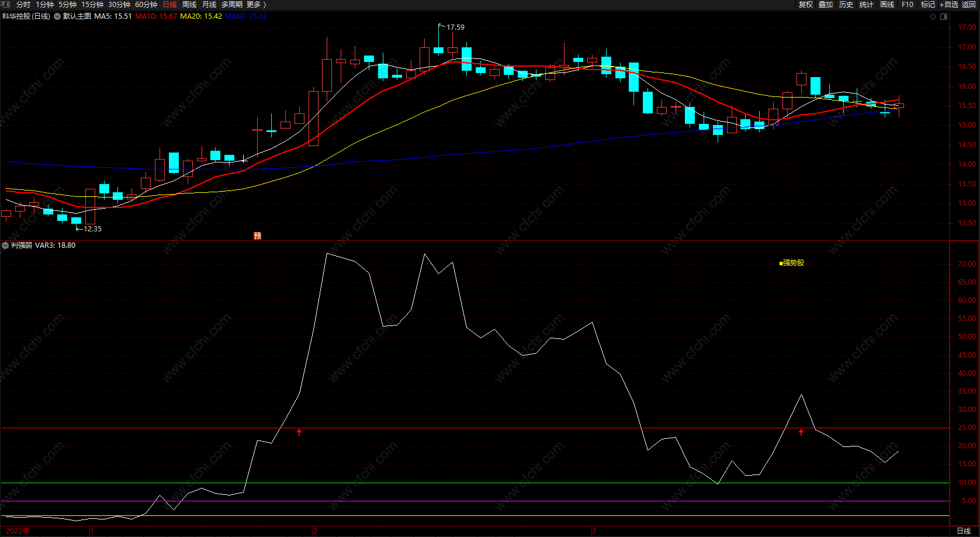Click the diamond icon at chart top-right
The height and width of the screenshot is (537, 980).
point(933,16)
